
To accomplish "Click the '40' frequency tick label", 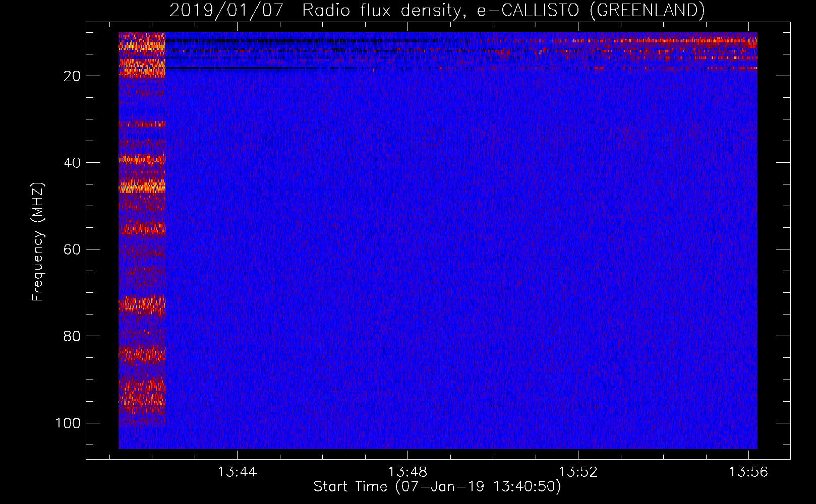I will (x=72, y=163).
